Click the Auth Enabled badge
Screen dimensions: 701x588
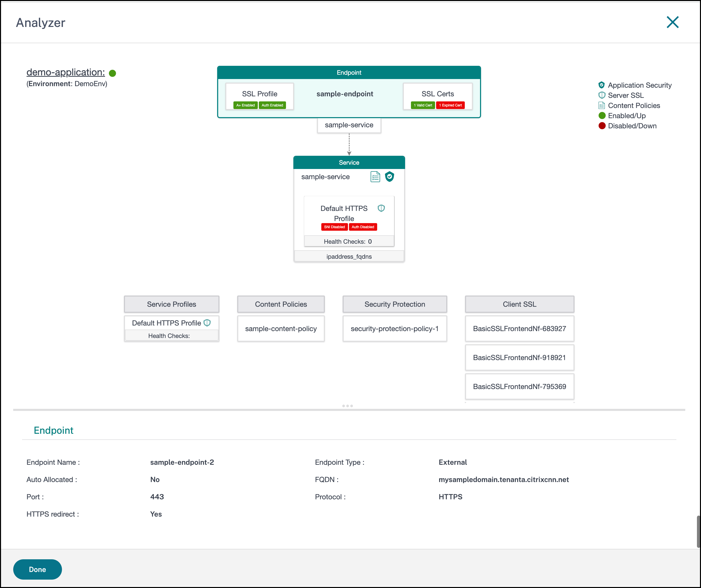(272, 105)
